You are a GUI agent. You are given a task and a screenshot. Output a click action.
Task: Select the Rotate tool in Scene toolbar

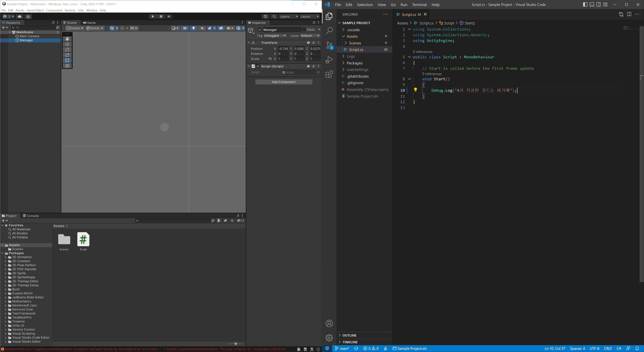(67, 50)
